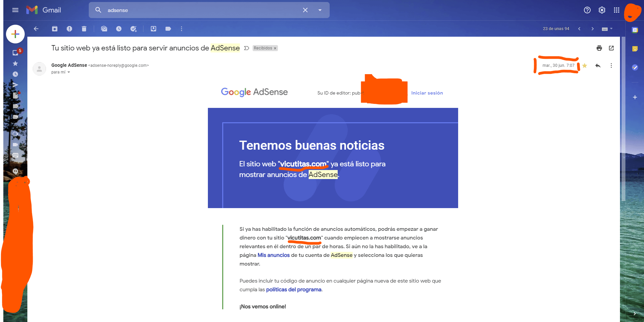Remove the Recibidos label from the email

275,48
